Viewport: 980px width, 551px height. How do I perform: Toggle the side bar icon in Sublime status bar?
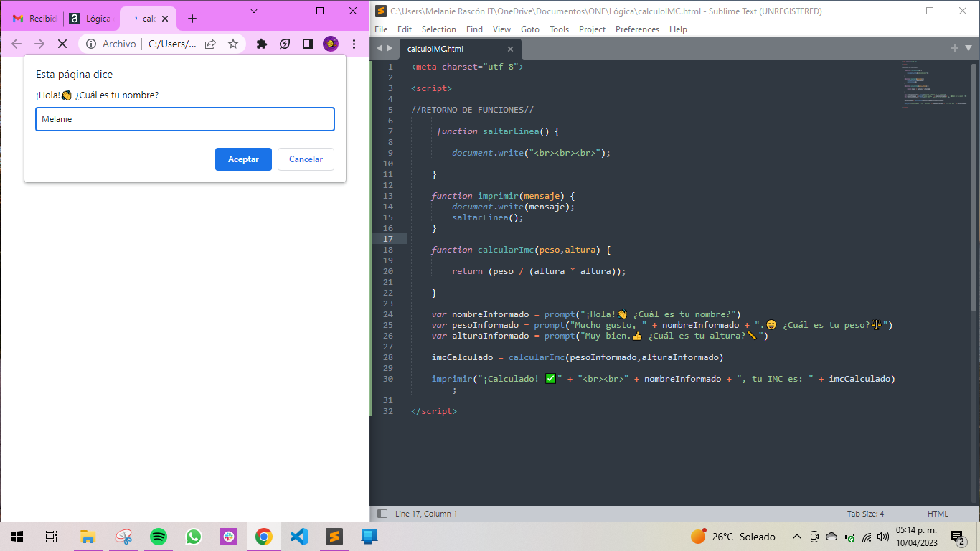(382, 514)
